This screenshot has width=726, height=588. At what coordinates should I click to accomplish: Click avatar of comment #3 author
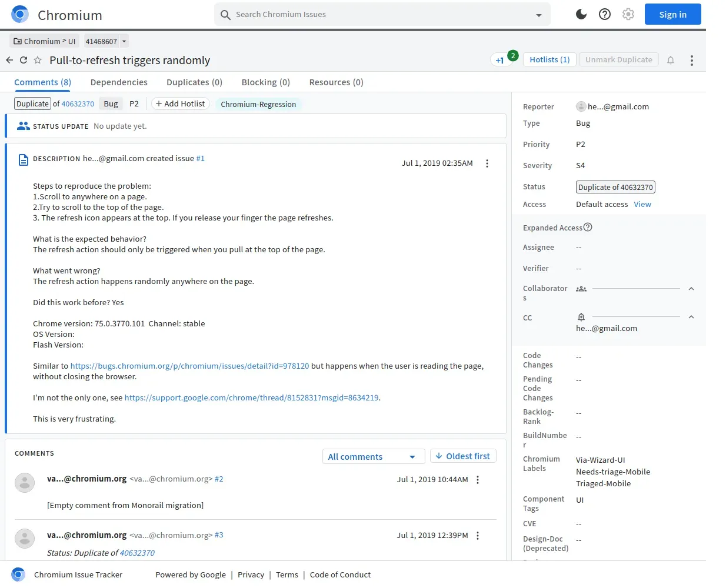[x=25, y=539]
